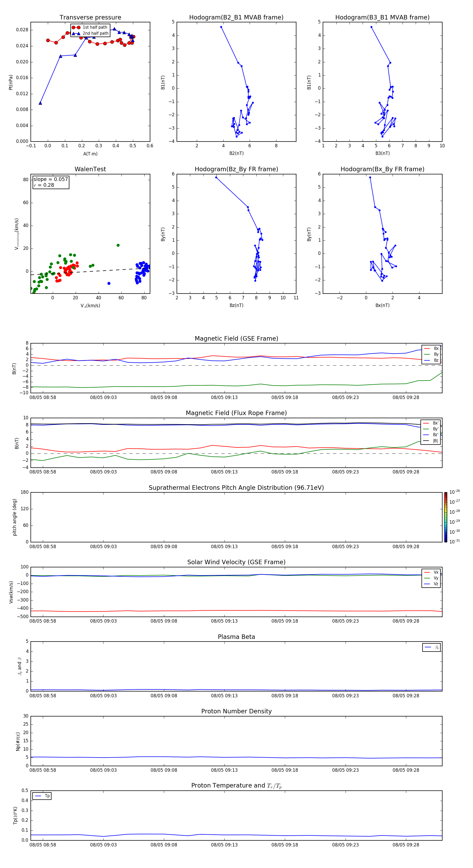Click the 'By' legend entry in GSE panel
Screen dimensions: 473x868
click(431, 354)
